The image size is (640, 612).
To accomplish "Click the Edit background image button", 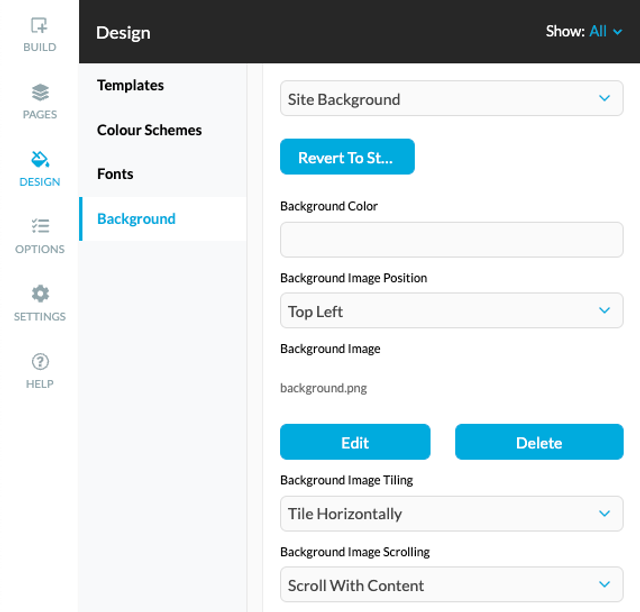I will 355,442.
